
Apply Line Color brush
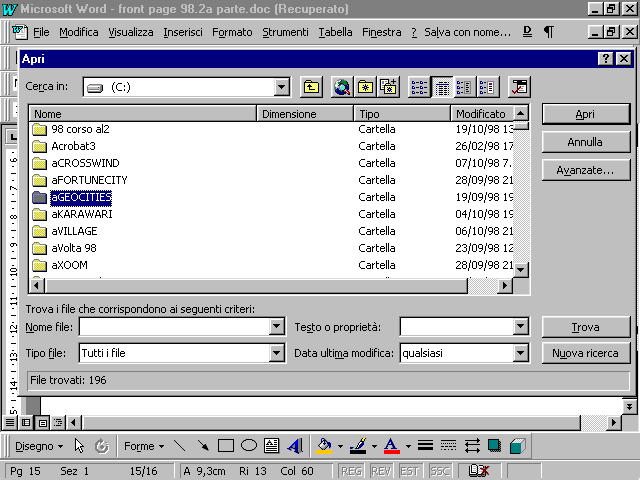click(x=358, y=446)
